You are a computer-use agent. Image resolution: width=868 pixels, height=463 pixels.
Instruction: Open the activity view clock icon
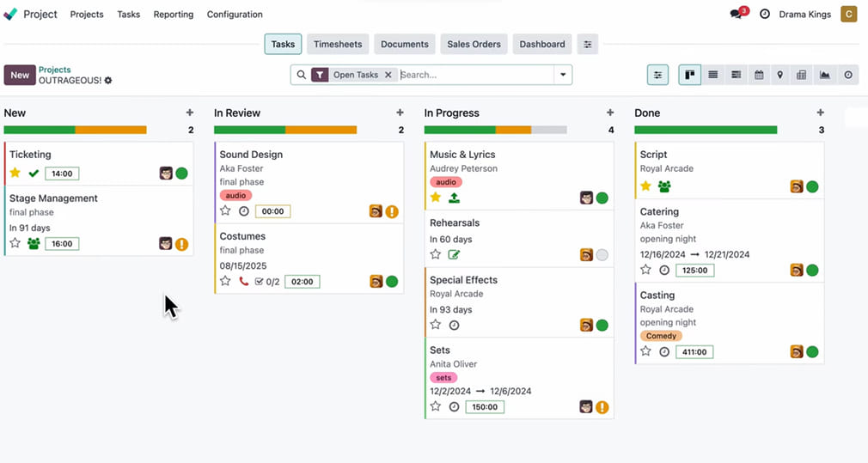pos(848,76)
